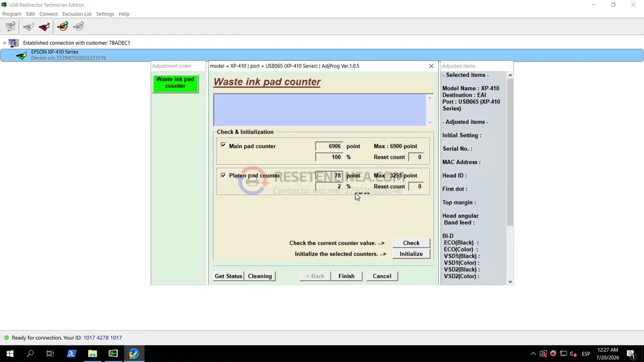Click the blue message box scroll up arrow
The width and height of the screenshot is (644, 362).
[x=430, y=98]
